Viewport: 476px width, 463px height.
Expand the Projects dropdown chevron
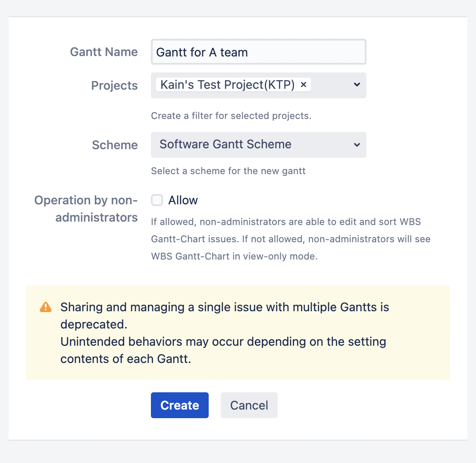pos(357,85)
